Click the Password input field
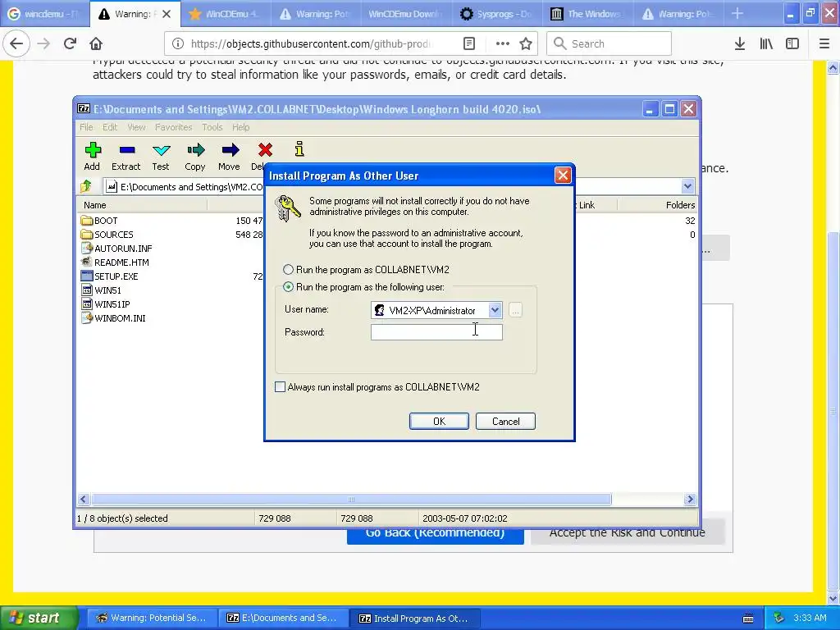 point(436,332)
